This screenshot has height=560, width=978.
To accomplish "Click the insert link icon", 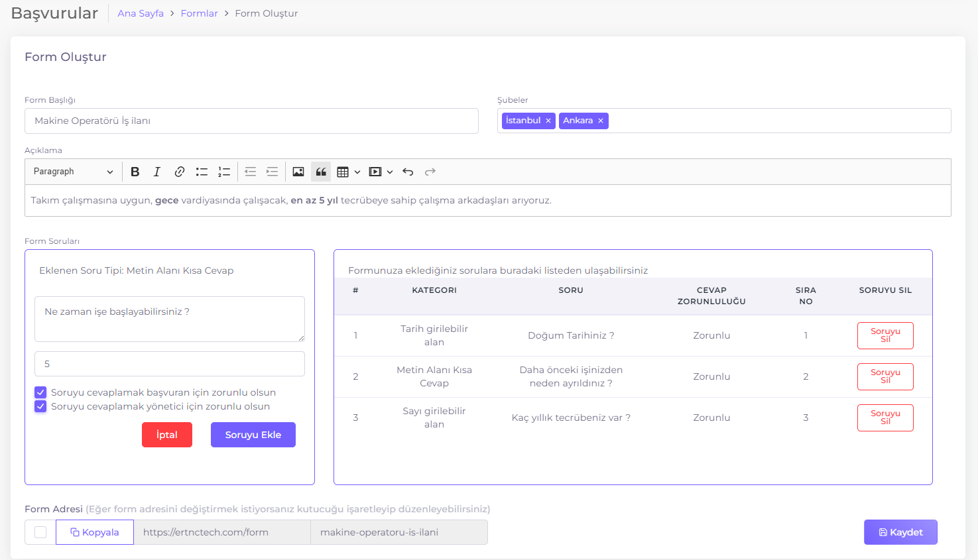I will (179, 172).
